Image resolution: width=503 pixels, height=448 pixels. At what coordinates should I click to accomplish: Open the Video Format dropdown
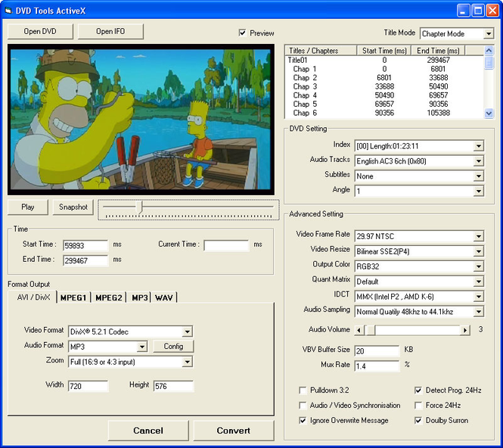(130, 331)
